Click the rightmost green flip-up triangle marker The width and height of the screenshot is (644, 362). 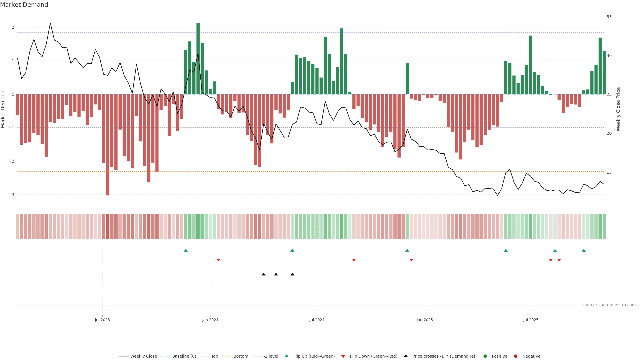coord(584,251)
